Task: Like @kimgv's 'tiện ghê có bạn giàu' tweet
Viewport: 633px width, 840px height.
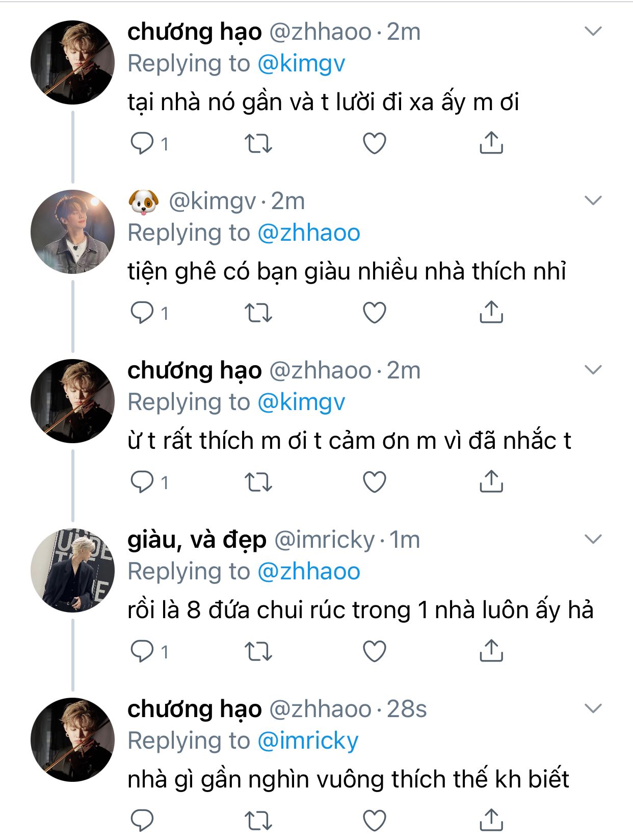Action: 375,313
